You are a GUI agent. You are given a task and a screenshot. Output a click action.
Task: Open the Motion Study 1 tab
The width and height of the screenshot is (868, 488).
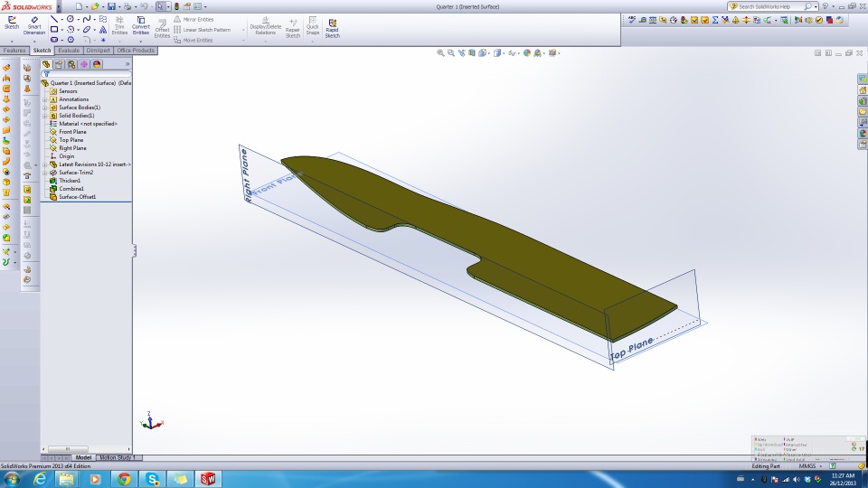tap(118, 457)
